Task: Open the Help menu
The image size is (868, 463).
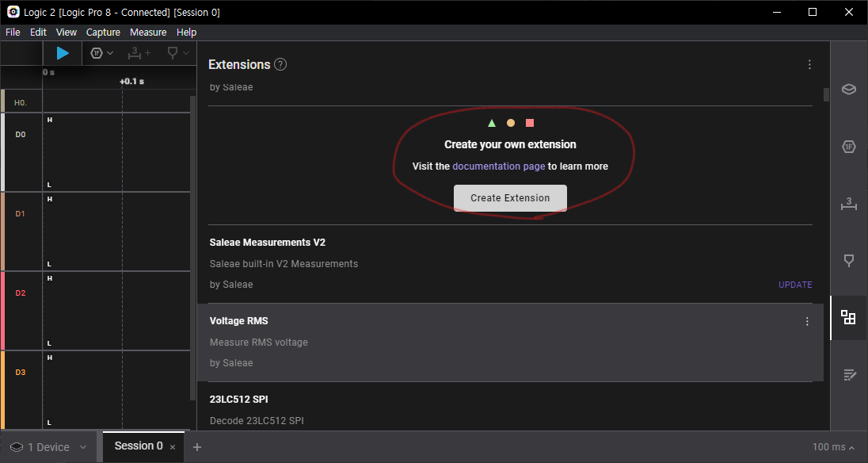Action: click(x=187, y=33)
